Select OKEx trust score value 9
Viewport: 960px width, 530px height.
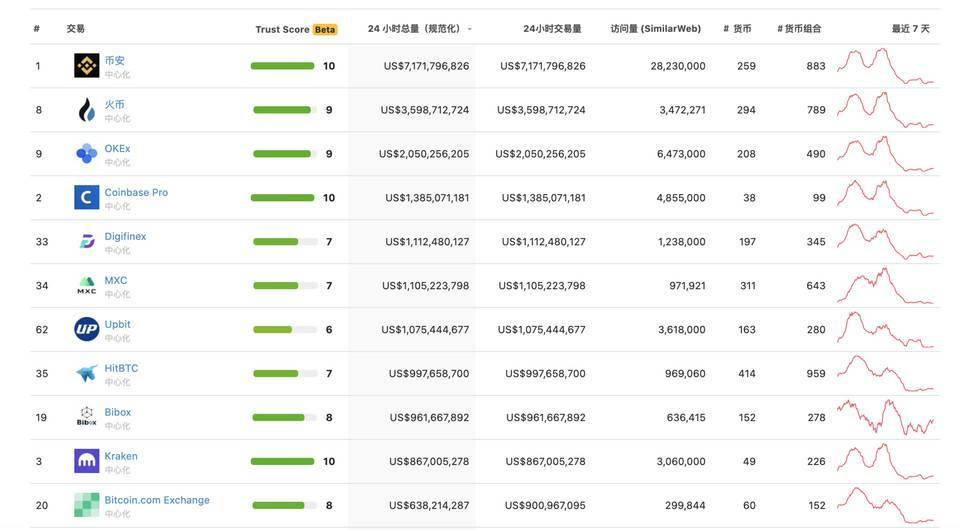329,154
